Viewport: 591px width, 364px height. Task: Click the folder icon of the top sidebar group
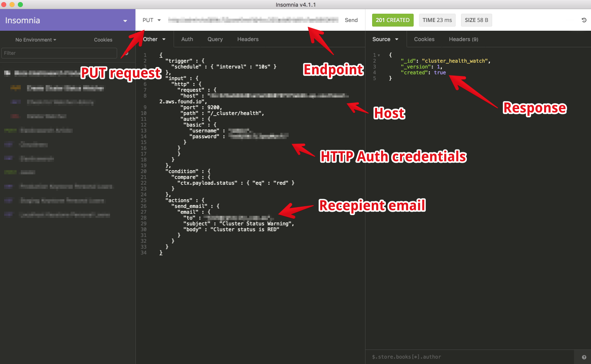tap(7, 73)
